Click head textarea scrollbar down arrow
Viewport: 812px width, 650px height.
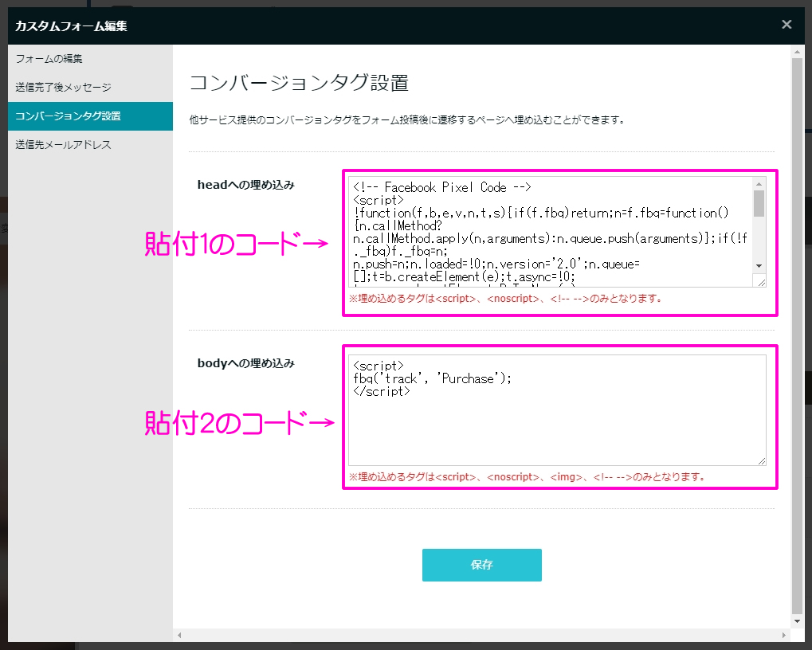click(759, 266)
